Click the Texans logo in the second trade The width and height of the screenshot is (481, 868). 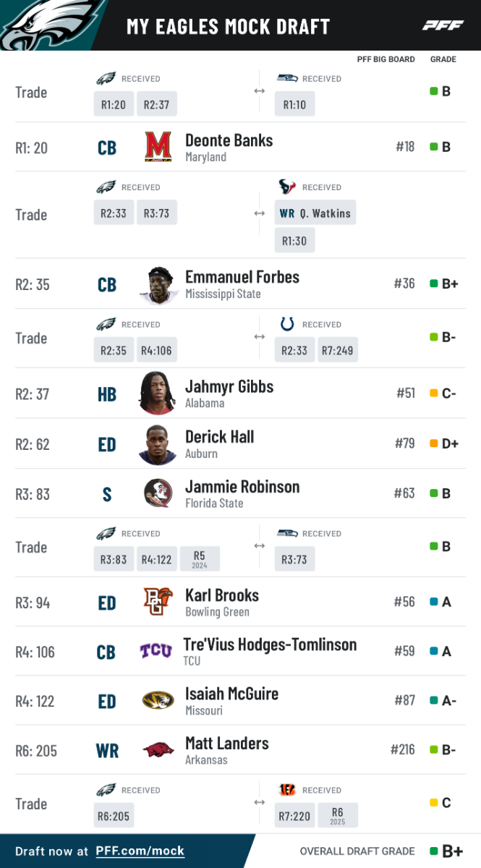click(x=287, y=187)
